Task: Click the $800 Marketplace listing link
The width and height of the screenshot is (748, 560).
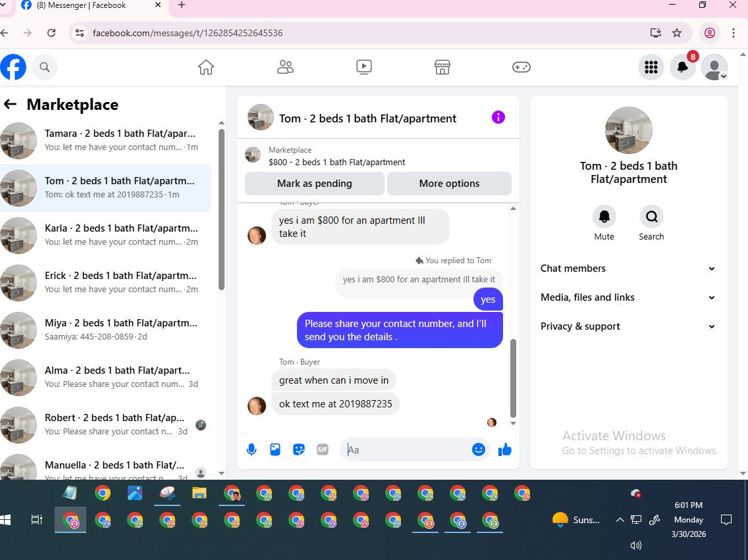Action: (x=336, y=162)
